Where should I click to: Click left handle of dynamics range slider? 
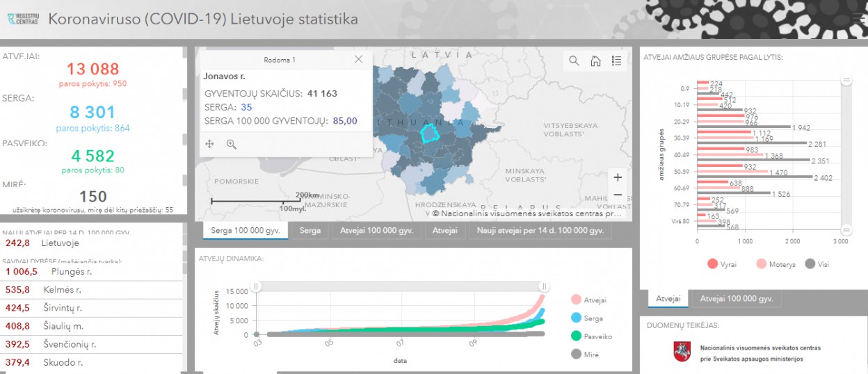pyautogui.click(x=256, y=286)
